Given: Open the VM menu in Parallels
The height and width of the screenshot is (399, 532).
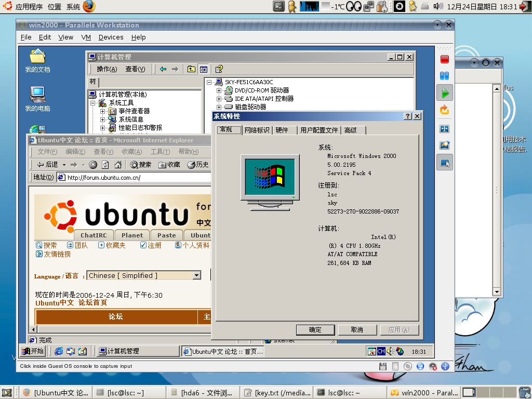Looking at the screenshot, I should [x=86, y=37].
